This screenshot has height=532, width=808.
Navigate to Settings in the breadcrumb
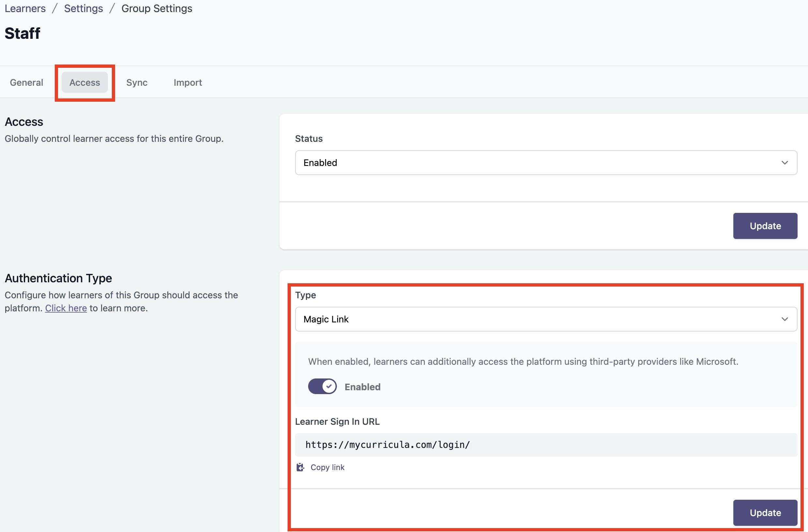tap(83, 8)
